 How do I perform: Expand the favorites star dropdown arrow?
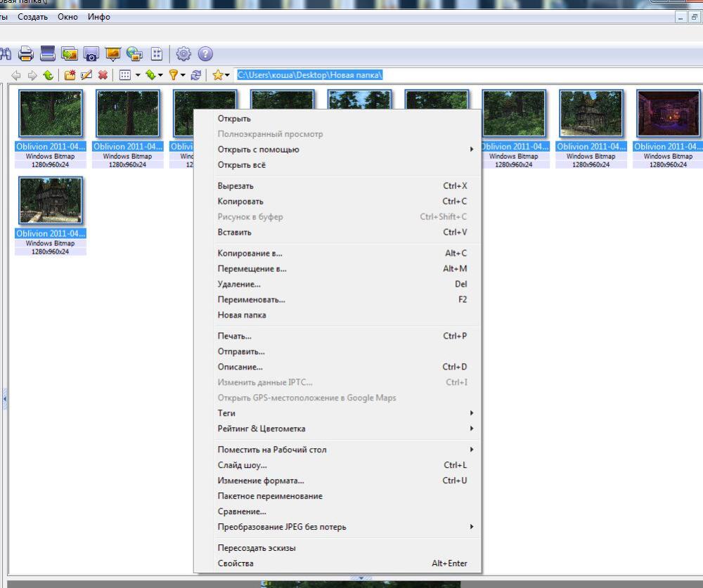[227, 75]
